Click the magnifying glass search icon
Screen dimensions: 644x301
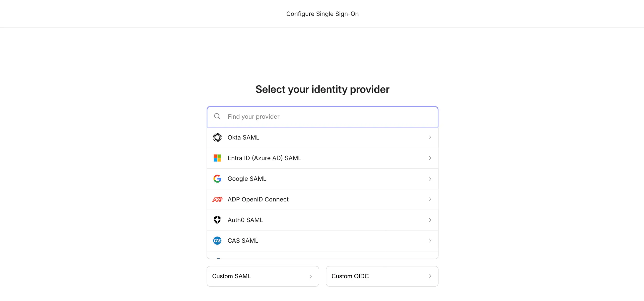217,116
